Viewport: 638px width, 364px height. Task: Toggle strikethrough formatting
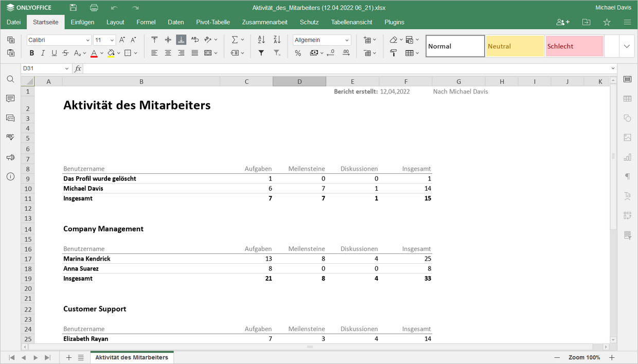(x=65, y=53)
